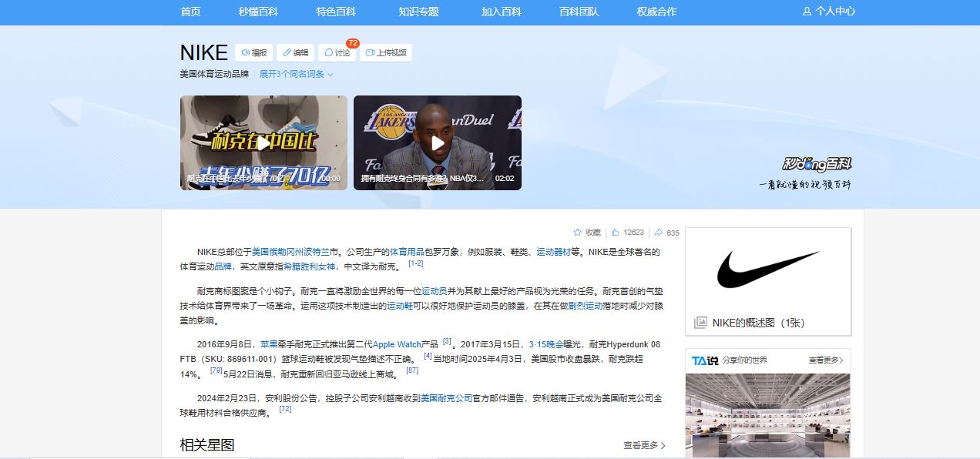Open the Nike swoosh overview image
Screen dimensions: 980x459
pos(767,270)
